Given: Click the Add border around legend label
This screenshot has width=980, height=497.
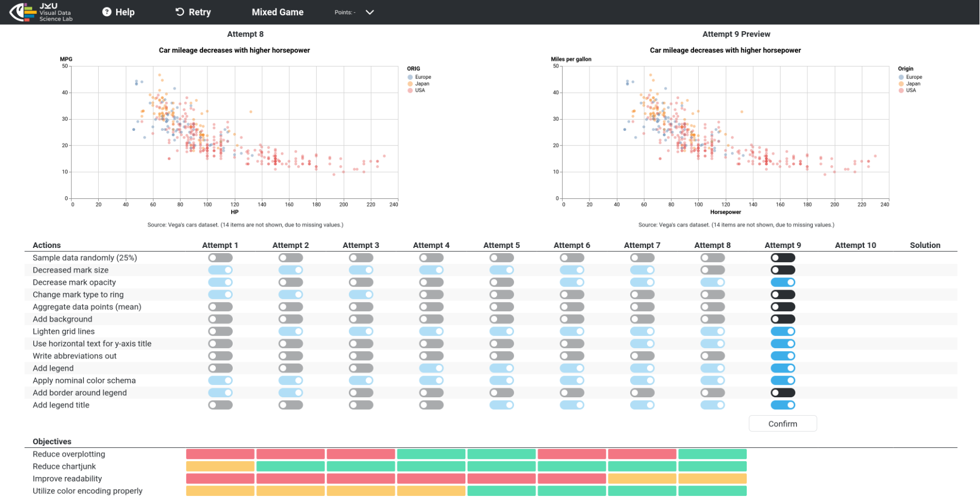Looking at the screenshot, I should [x=80, y=393].
